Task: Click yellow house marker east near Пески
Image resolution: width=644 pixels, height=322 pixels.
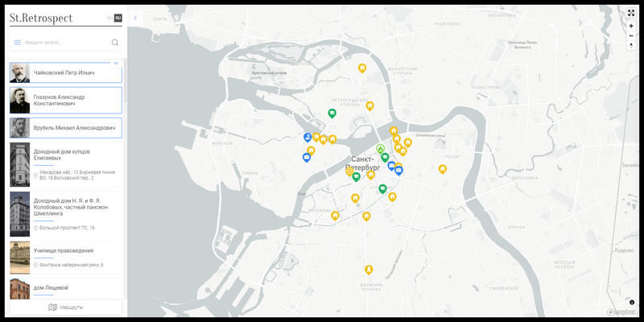Action: pos(442,169)
